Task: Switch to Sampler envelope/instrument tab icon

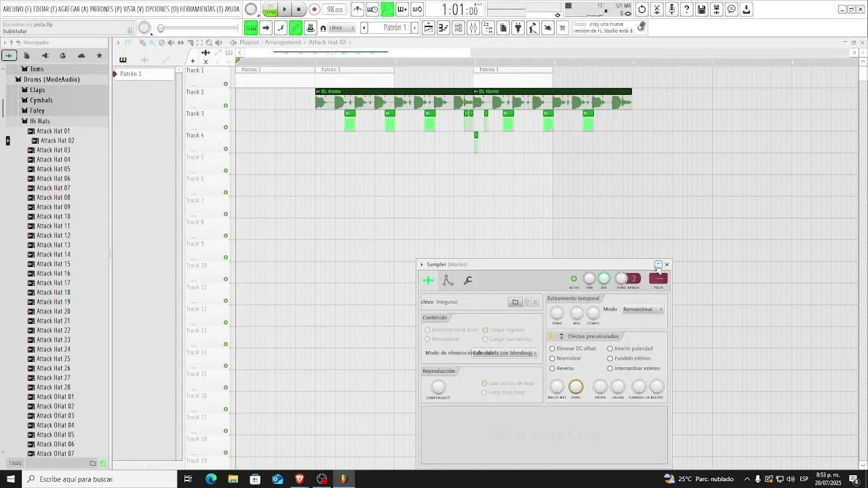Action: [x=448, y=280]
